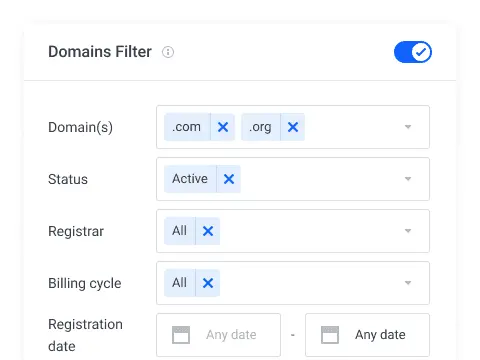Remove the .org domain tag

(293, 127)
